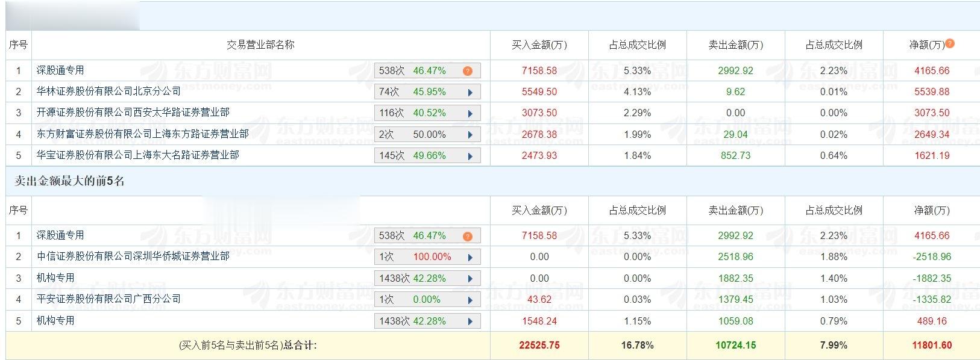Screen dimensions: 980x360
Task: Click the 116次 40.52% statistics box
Action: [x=427, y=113]
